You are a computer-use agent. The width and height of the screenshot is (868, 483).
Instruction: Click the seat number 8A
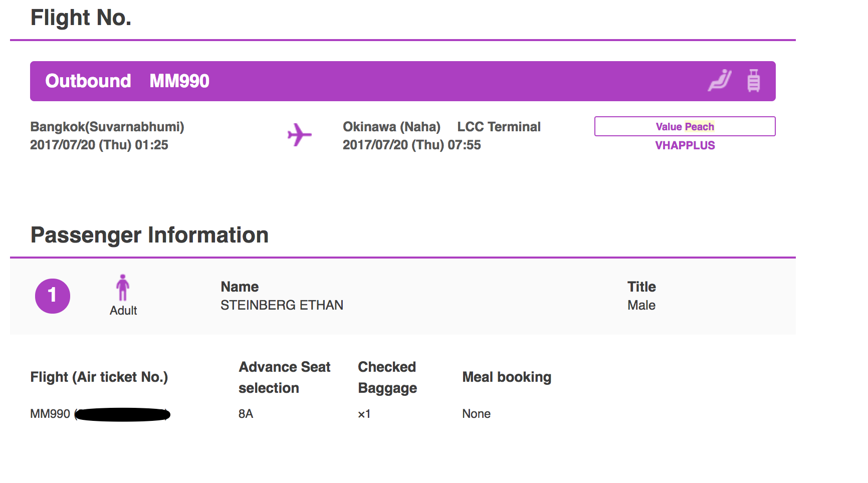click(246, 414)
